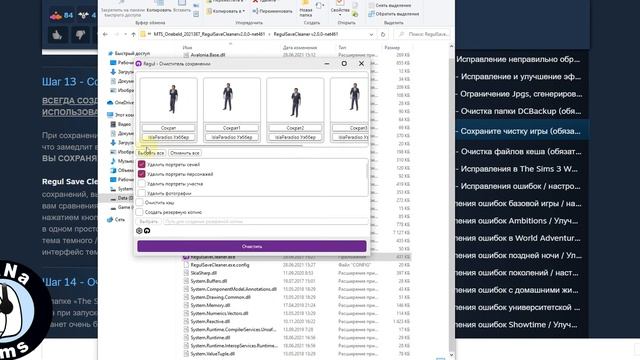The width and height of the screenshot is (640, 360).
Task: Click the Отменить все button
Action: [x=185, y=153]
